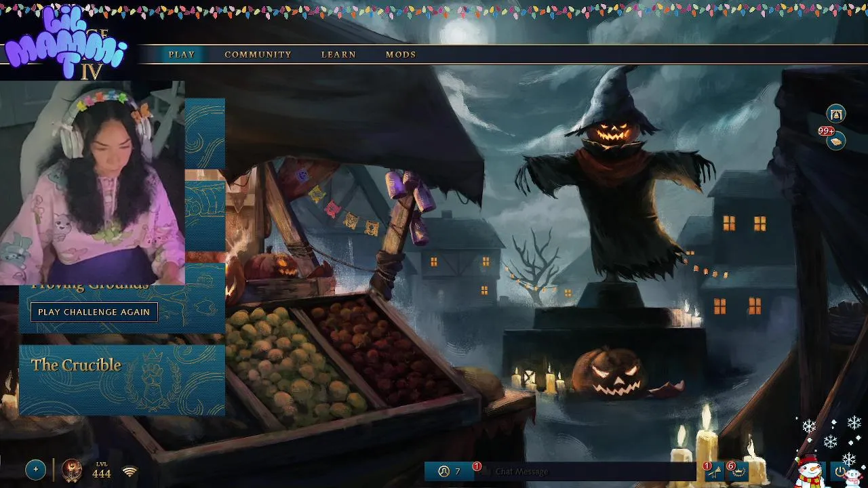Open the news scroll icon with 99+ badge
Image resolution: width=868 pixels, height=488 pixels.
click(x=835, y=140)
